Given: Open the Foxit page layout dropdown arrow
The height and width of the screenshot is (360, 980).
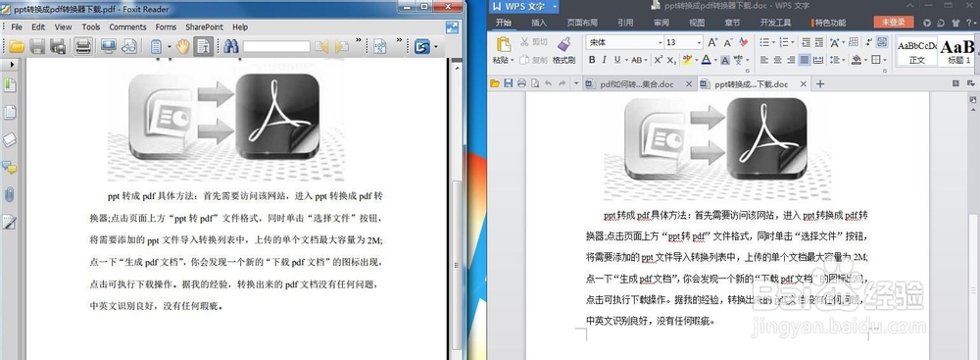Looking at the screenshot, I should pyautogui.click(x=169, y=47).
